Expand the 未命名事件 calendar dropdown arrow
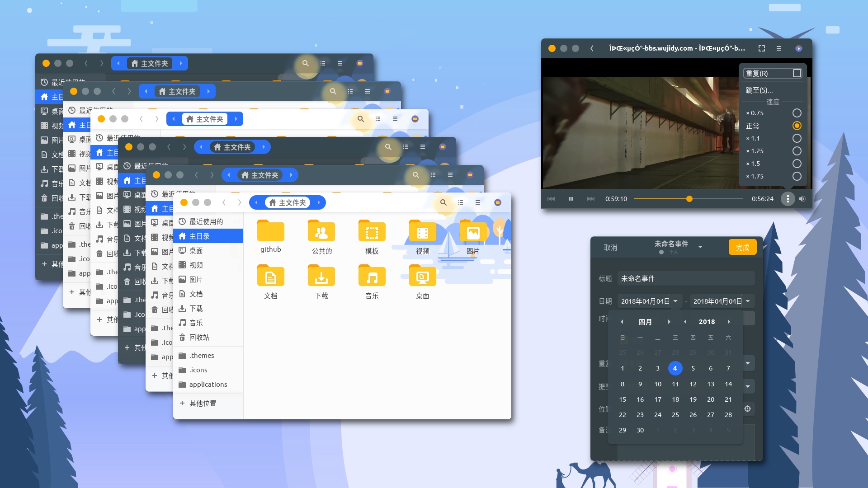Image resolution: width=868 pixels, height=488 pixels. coord(700,247)
